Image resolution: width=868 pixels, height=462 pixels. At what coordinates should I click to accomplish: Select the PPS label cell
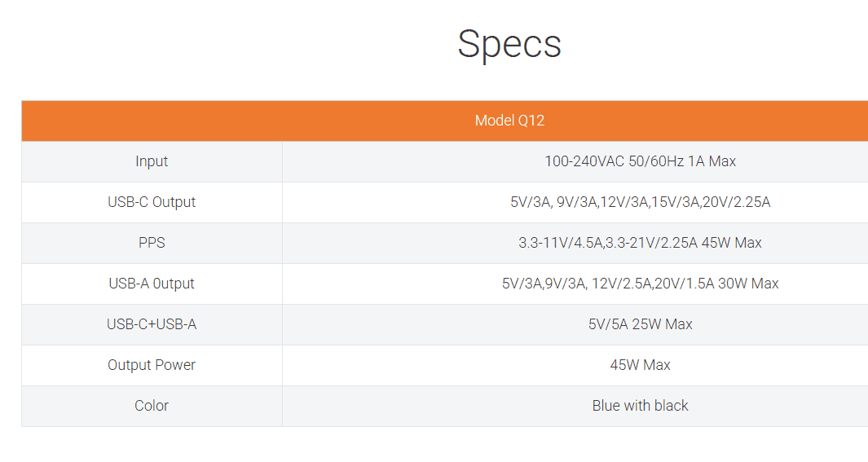click(152, 243)
